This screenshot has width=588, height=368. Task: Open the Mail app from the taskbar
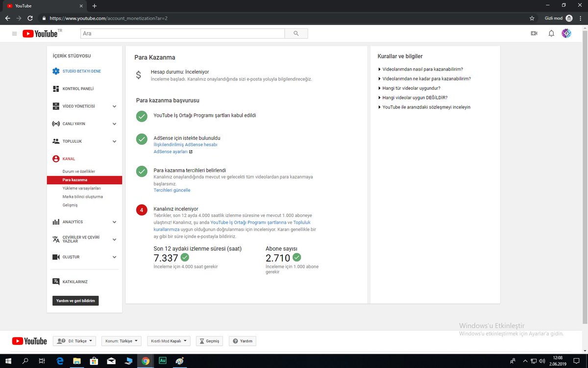(x=111, y=361)
